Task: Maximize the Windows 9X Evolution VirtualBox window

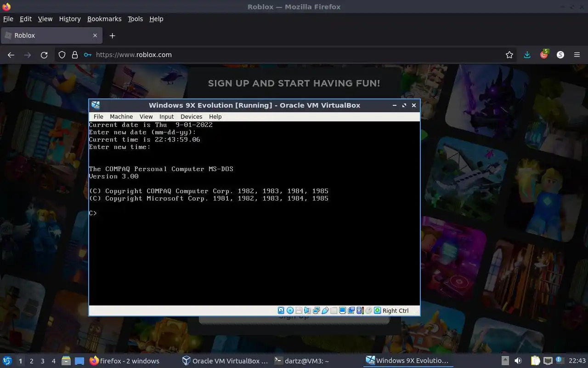Action: [x=404, y=105]
